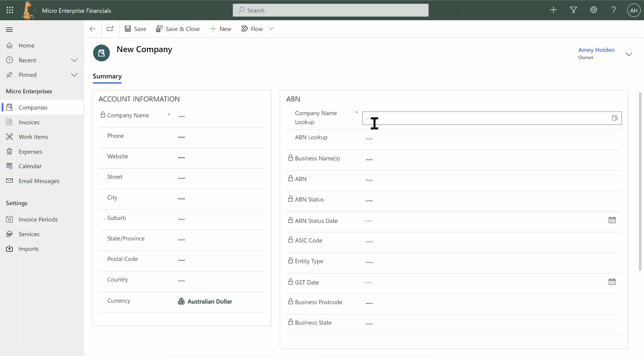Image resolution: width=644 pixels, height=356 pixels.
Task: Go back using the arrow icon
Action: 92,29
